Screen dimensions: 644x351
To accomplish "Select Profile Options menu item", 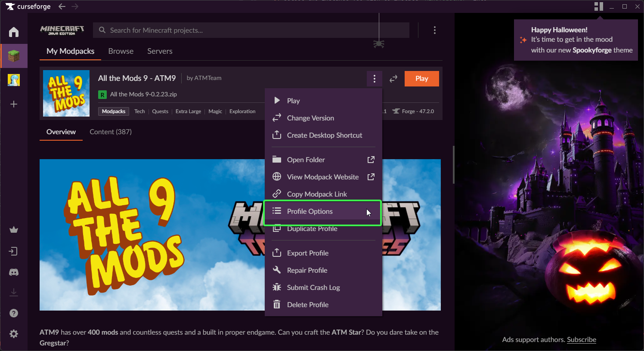I will pyautogui.click(x=323, y=211).
